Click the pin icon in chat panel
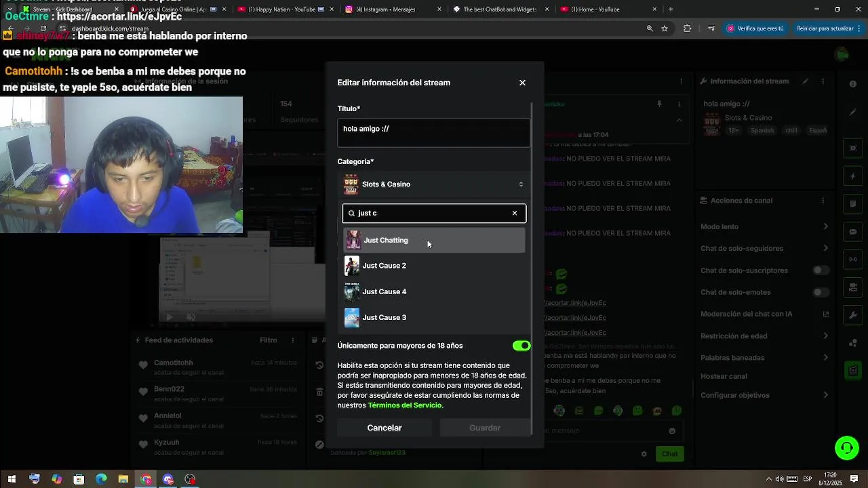Image resolution: width=868 pixels, height=488 pixels. click(x=658, y=104)
